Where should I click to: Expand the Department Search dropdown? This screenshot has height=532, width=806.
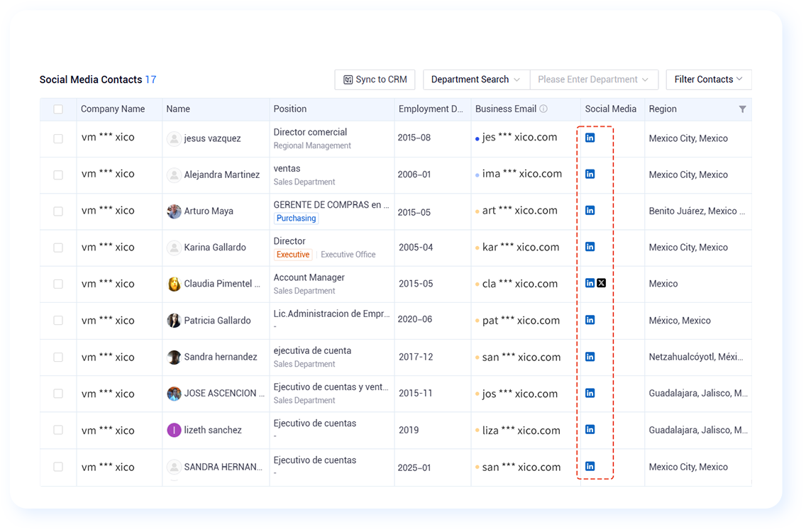(476, 79)
